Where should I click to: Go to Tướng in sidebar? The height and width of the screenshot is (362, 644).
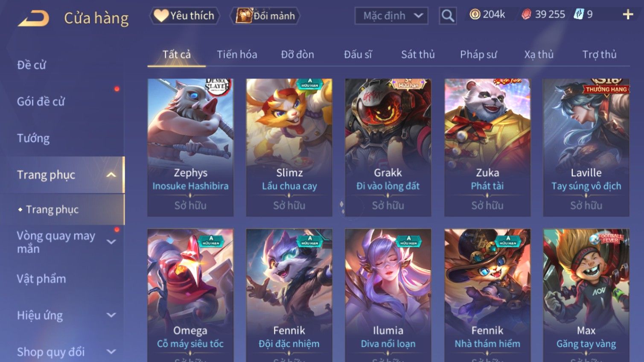coord(33,138)
